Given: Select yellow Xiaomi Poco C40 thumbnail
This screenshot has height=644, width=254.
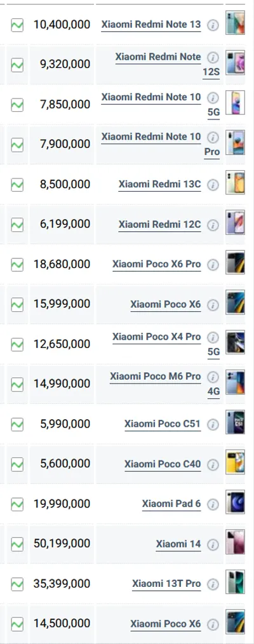Looking at the screenshot, I should [236, 462].
